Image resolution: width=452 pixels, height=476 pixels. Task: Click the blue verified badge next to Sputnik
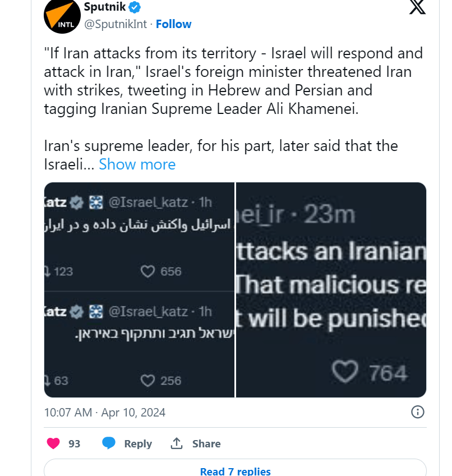[135, 7]
